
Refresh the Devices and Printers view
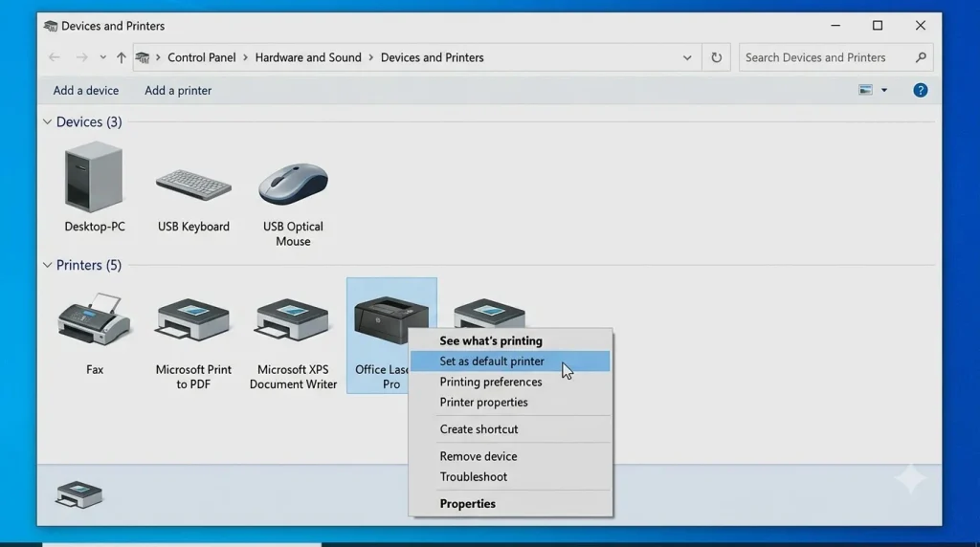716,57
